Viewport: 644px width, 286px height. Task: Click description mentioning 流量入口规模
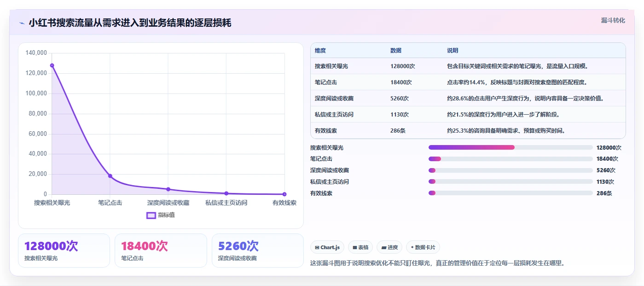click(518, 66)
